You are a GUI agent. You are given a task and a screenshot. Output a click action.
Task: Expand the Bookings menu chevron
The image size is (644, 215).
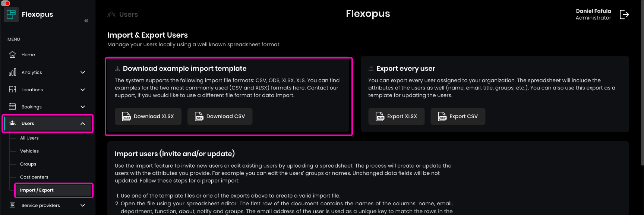point(83,107)
